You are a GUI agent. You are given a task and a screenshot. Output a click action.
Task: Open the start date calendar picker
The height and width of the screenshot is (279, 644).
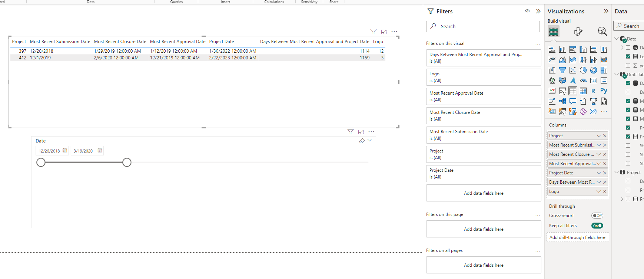pyautogui.click(x=65, y=151)
